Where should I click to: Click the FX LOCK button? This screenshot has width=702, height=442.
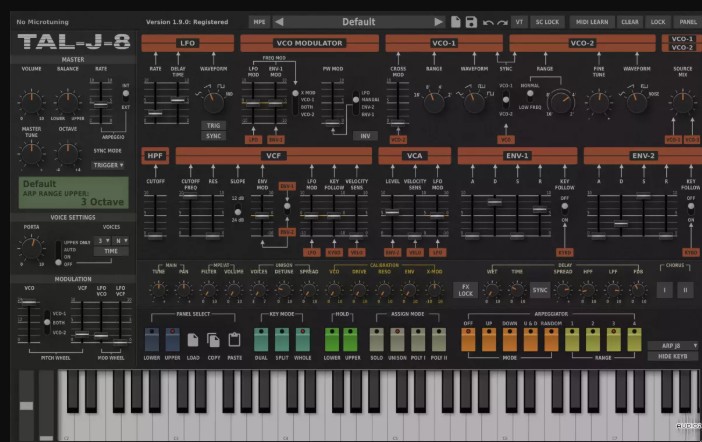tap(465, 290)
